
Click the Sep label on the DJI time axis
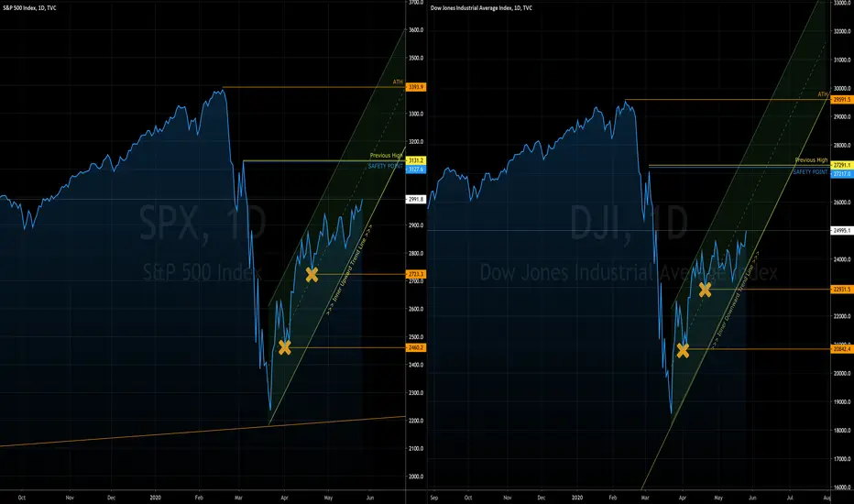(433, 498)
